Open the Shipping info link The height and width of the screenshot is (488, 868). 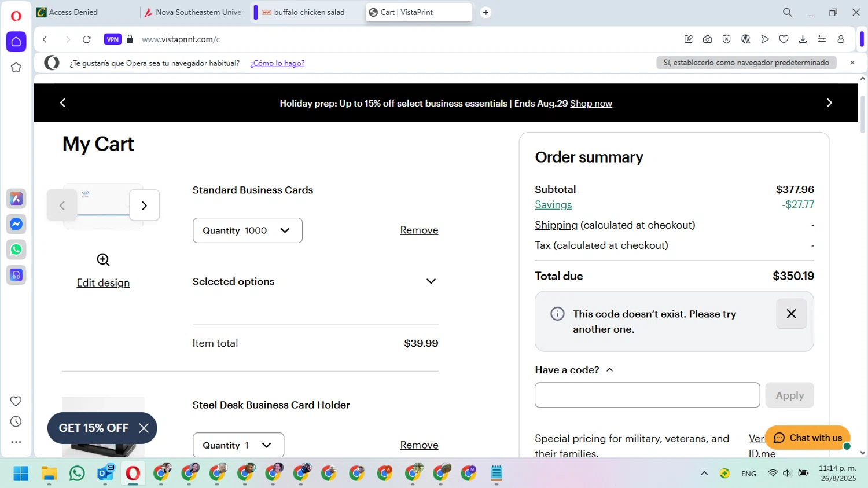tap(556, 225)
